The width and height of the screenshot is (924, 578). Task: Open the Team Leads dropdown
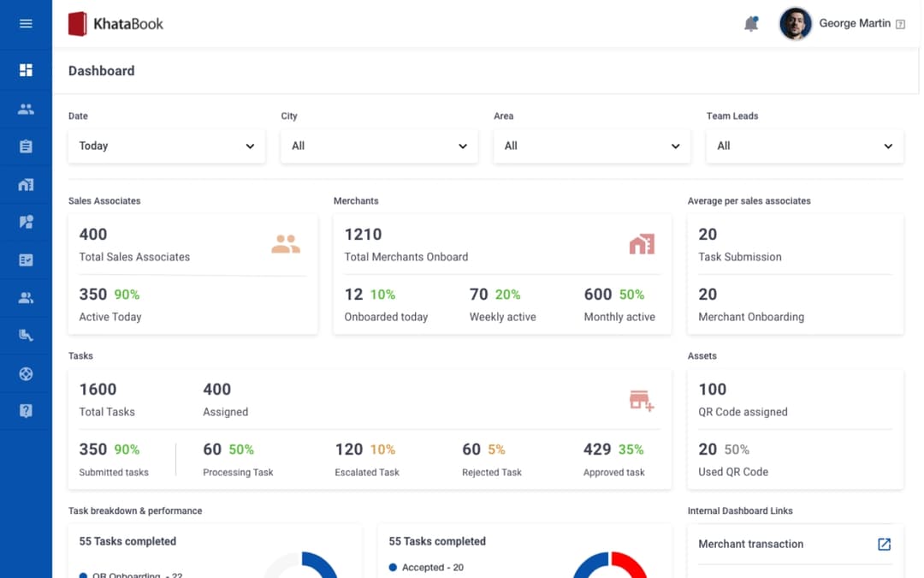(804, 146)
